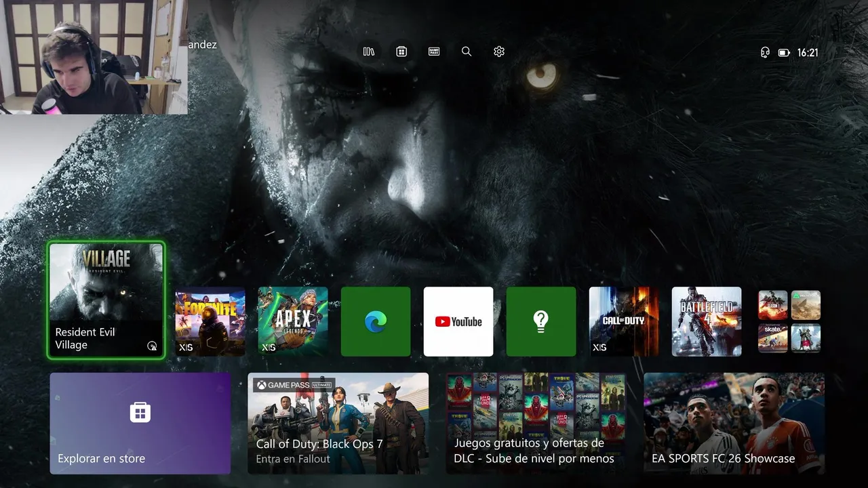Open the Microsoft Store icon in top bar

(401, 52)
